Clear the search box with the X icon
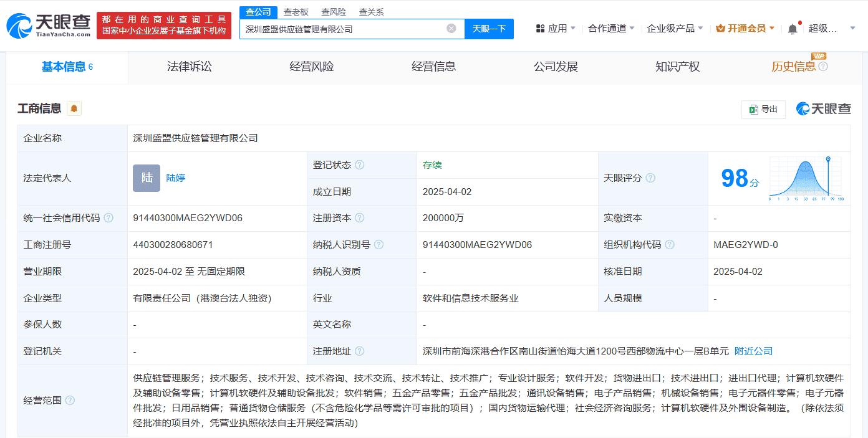The height and width of the screenshot is (438, 868). click(451, 27)
